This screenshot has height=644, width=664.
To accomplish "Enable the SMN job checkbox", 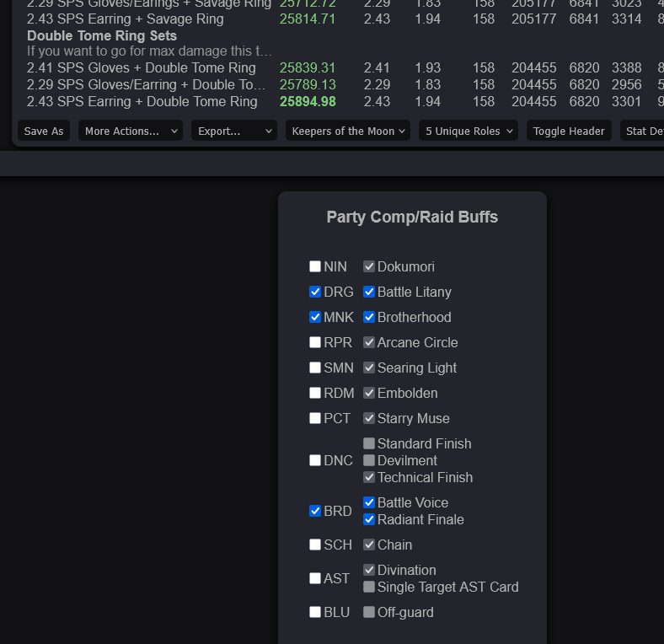I will [315, 368].
